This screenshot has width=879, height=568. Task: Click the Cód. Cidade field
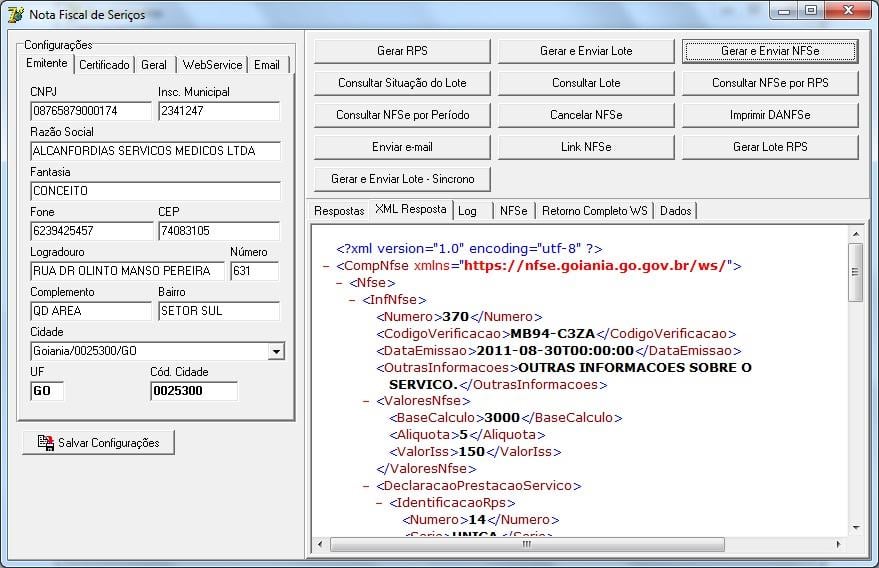tap(194, 391)
